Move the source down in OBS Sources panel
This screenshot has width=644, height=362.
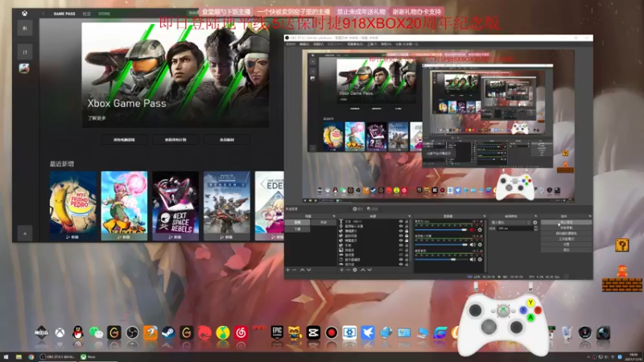click(369, 270)
